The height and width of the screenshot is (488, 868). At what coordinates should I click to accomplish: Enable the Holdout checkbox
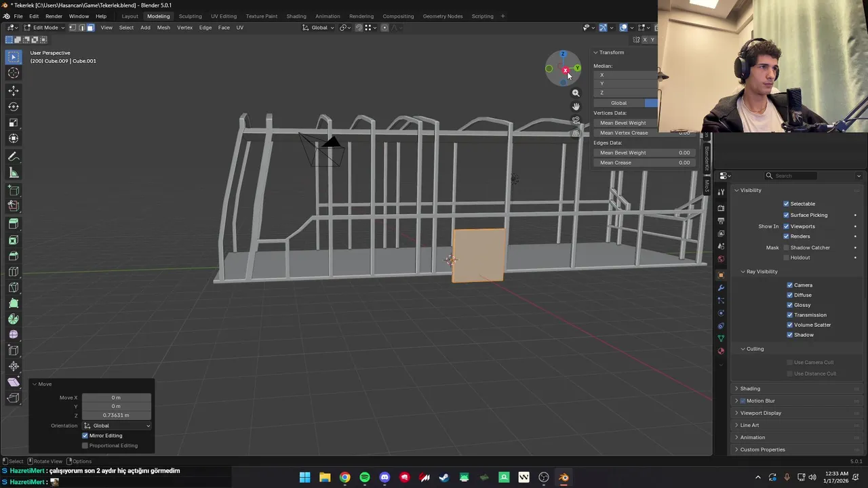[786, 258]
